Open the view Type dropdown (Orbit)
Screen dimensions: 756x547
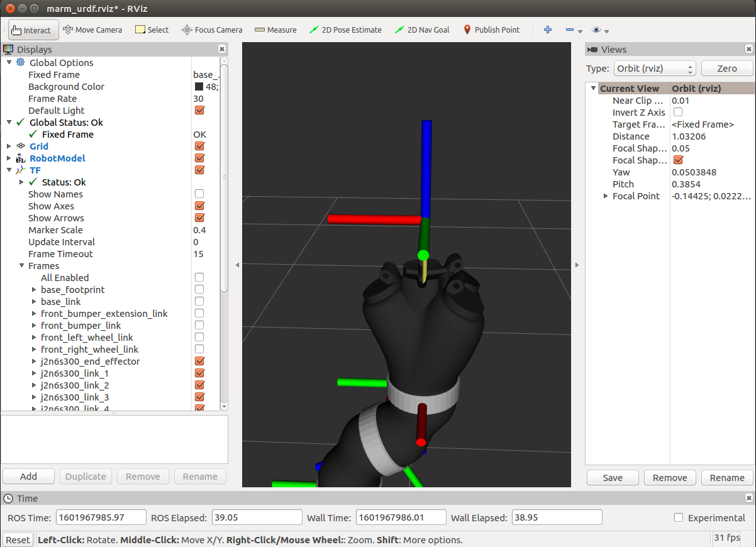[655, 69]
